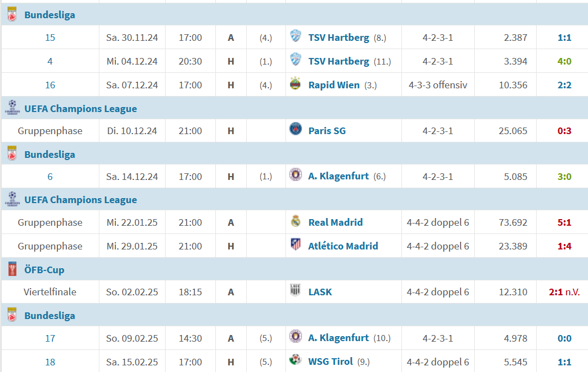The height and width of the screenshot is (372, 588).
Task: Click the Real Madrid club crest
Action: (295, 221)
